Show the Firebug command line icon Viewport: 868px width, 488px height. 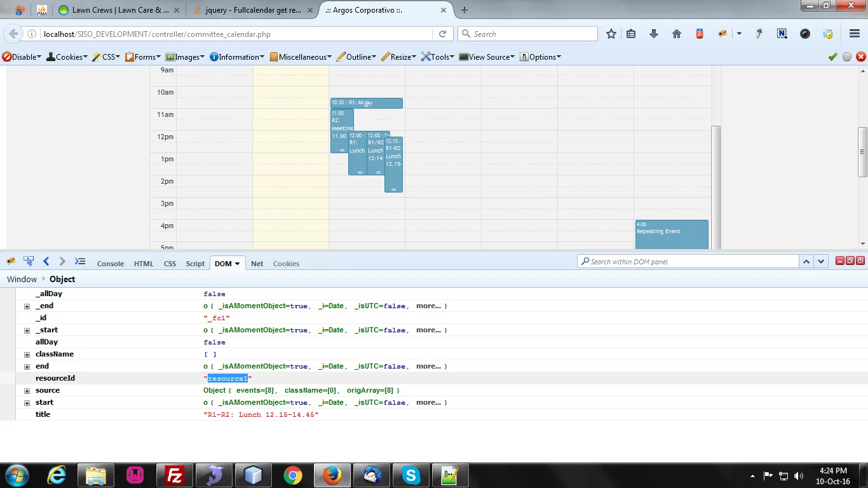point(80,261)
